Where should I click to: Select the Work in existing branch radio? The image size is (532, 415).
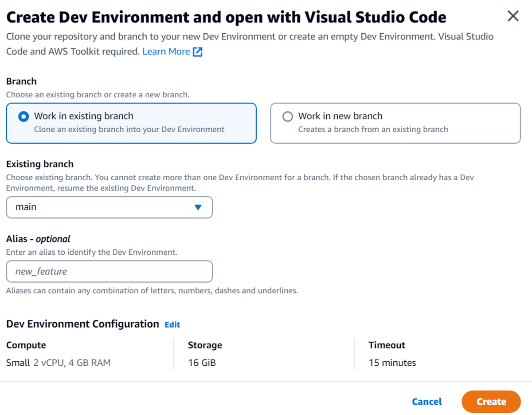pos(23,116)
